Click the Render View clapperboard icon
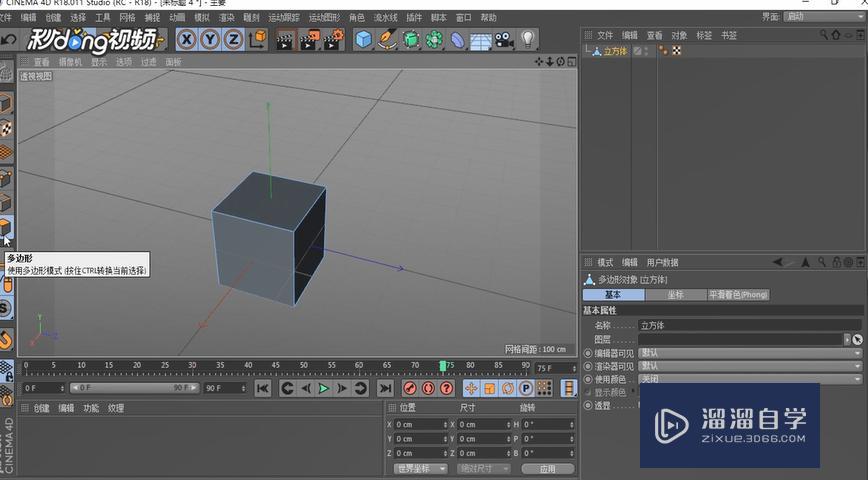The image size is (868, 480). tap(285, 40)
